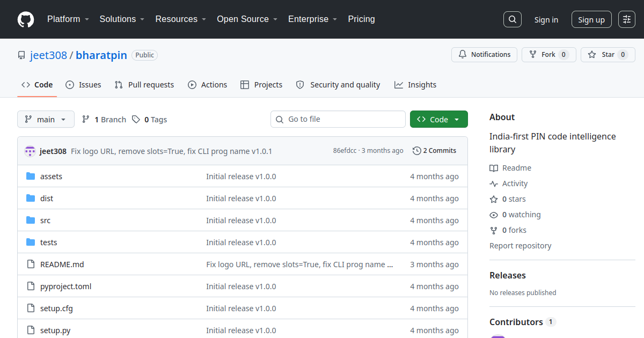
Task: Open the Insights tab
Action: pyautogui.click(x=415, y=85)
